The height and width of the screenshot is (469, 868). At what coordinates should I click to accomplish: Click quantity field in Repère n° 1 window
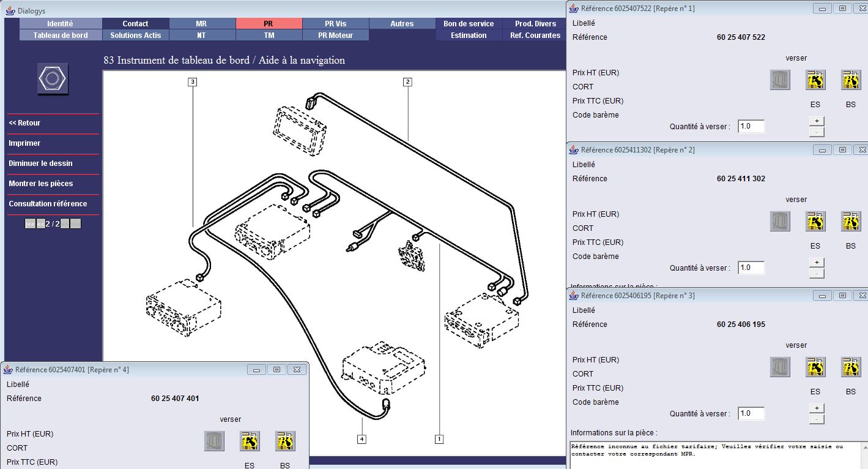[x=751, y=126]
